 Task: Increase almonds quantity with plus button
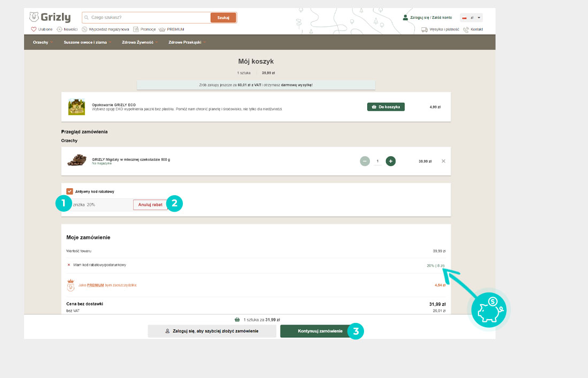(390, 161)
